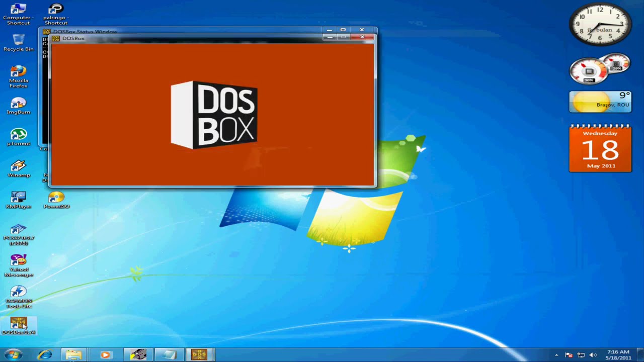Open Windows Media Player from taskbar
Viewport: 644px width, 362px height.
tap(105, 355)
